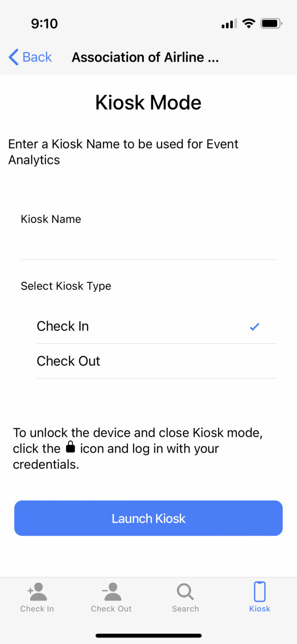
Task: Tap the Wi-Fi icon in the status bar
Action: 249,23
